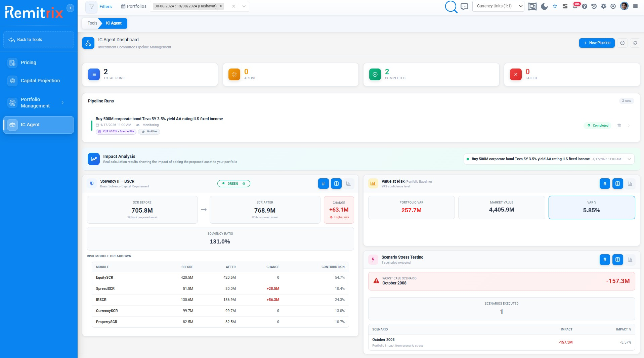Viewport: 644px width, 358px height.
Task: Click the October 2008 scenario row
Action: click(x=502, y=342)
